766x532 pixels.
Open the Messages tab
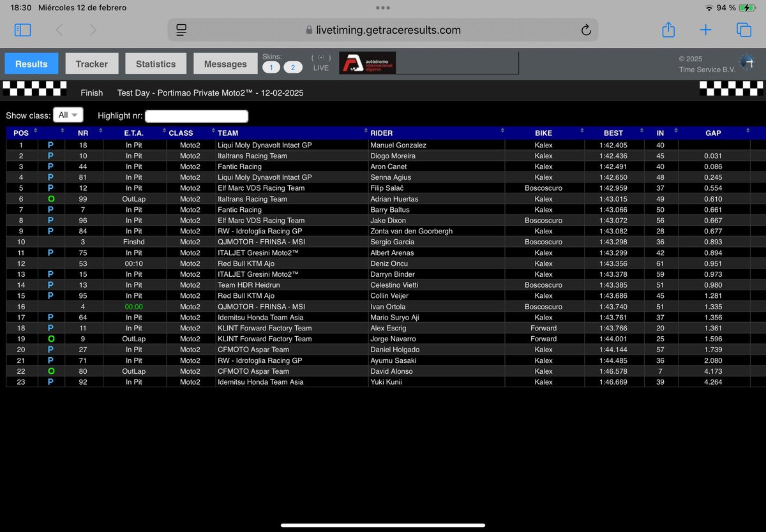tap(225, 64)
